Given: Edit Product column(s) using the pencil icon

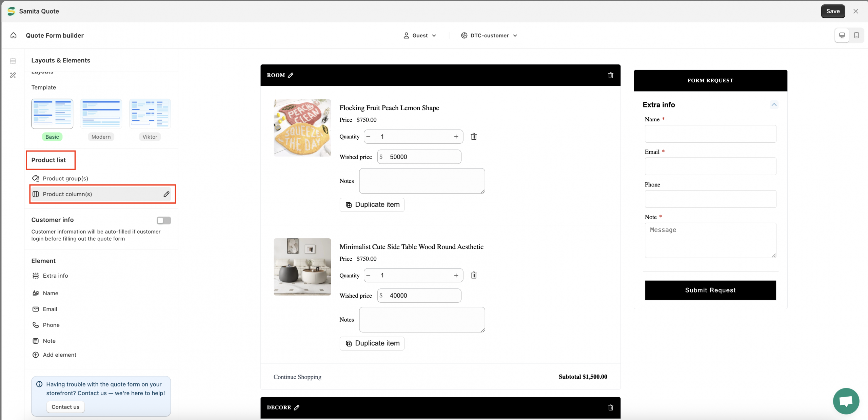Looking at the screenshot, I should tap(166, 194).
